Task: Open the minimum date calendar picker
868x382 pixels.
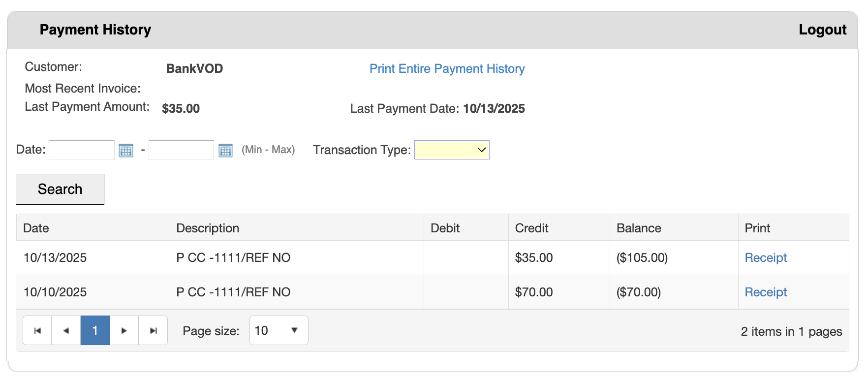Action: click(x=126, y=150)
